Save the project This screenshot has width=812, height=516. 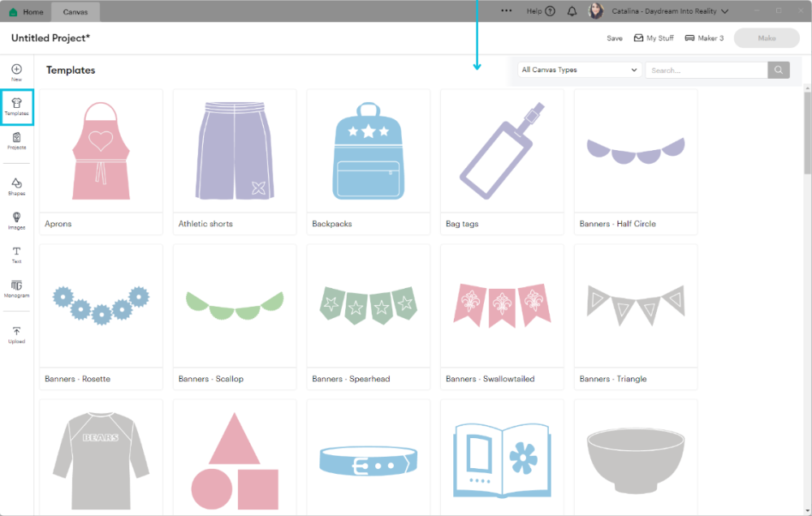(615, 38)
